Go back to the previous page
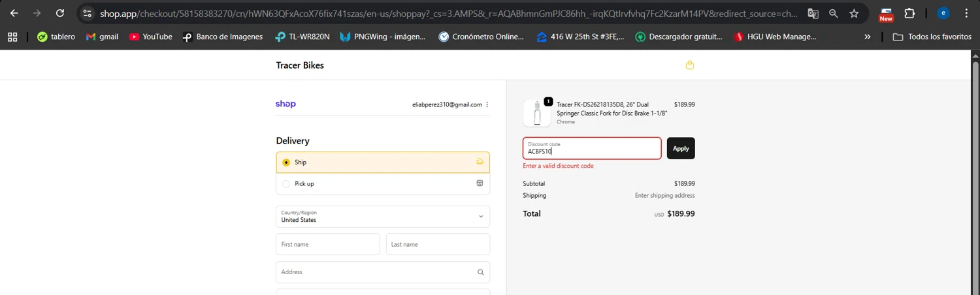The image size is (980, 295). 14,13
